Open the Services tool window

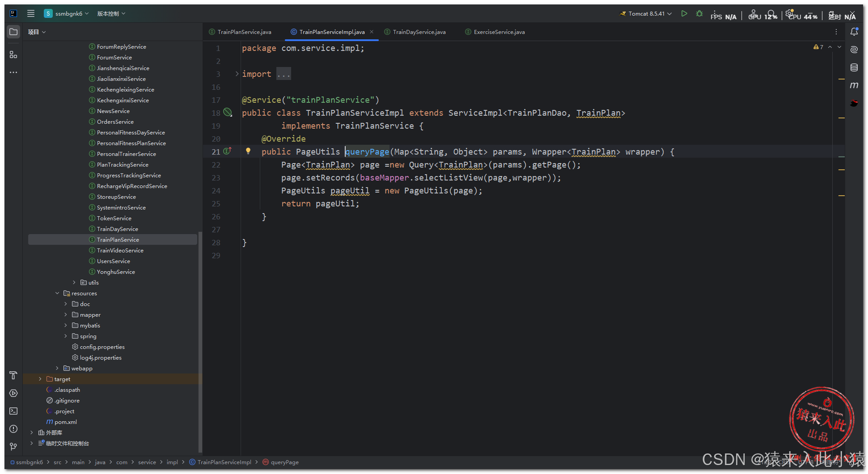tap(13, 393)
